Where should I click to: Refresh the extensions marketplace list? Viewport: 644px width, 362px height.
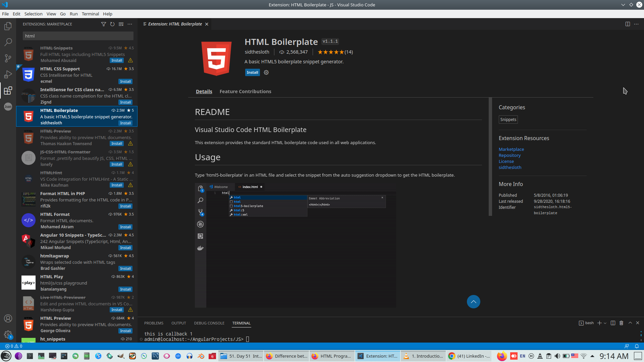click(x=112, y=24)
